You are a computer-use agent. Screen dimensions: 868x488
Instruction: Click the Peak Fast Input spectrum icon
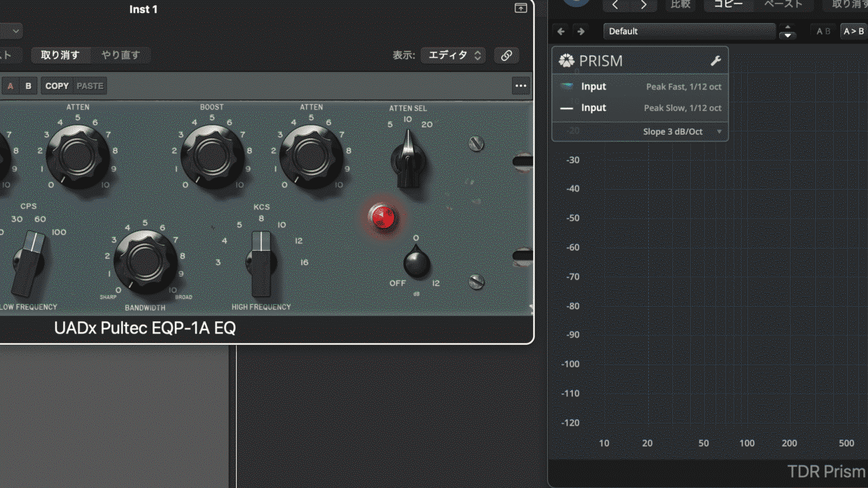point(567,87)
